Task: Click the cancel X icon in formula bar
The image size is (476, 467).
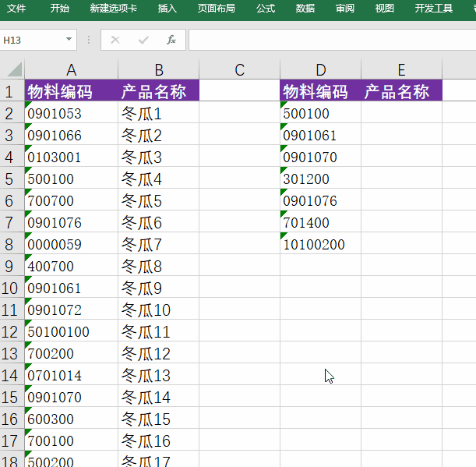Action: pyautogui.click(x=115, y=40)
